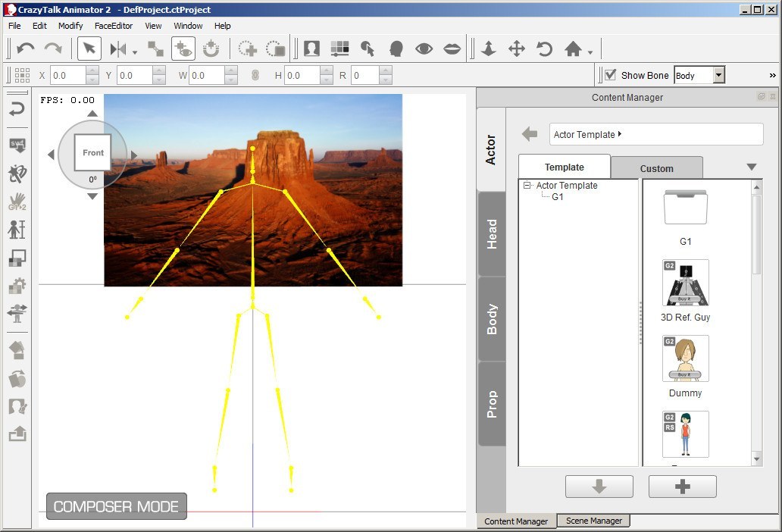Screen dimensions: 782x532
Task: Select the Template tab
Action: pos(564,167)
